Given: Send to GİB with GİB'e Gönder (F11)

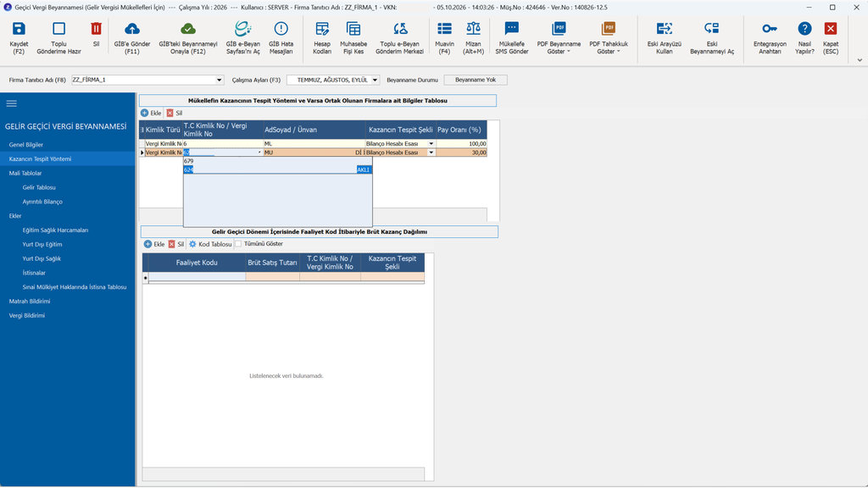Looking at the screenshot, I should (132, 38).
